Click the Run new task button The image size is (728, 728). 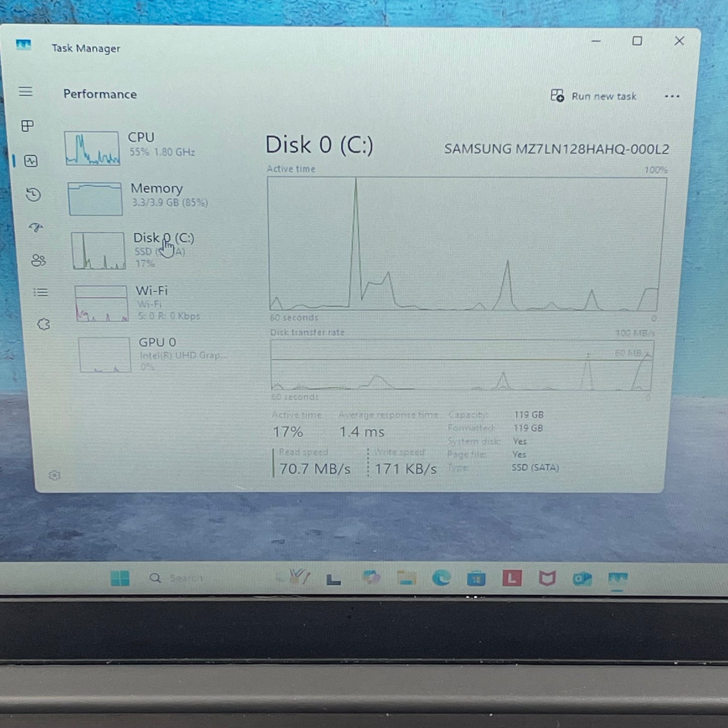(x=593, y=96)
